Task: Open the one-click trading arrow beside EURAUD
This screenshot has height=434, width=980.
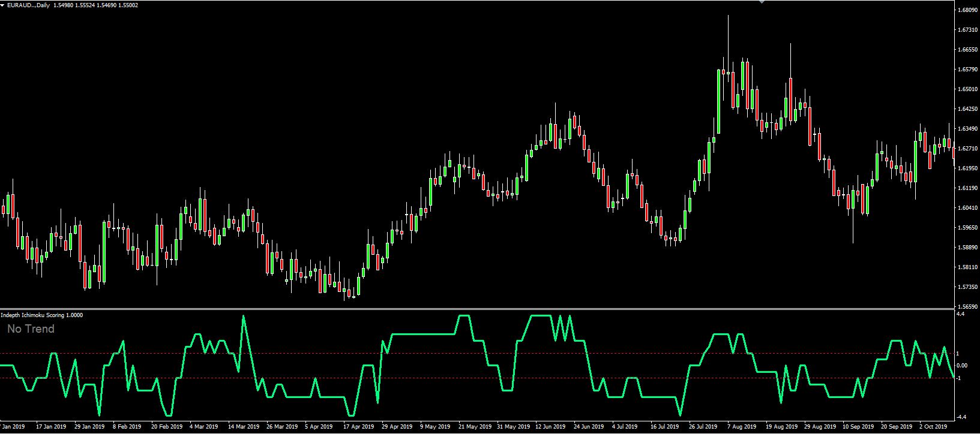Action: 3,5
